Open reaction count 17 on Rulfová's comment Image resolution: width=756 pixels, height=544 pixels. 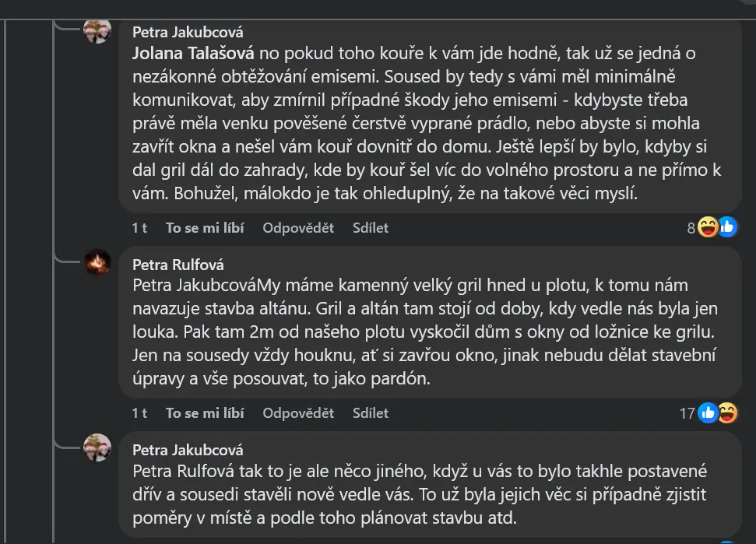click(x=687, y=413)
